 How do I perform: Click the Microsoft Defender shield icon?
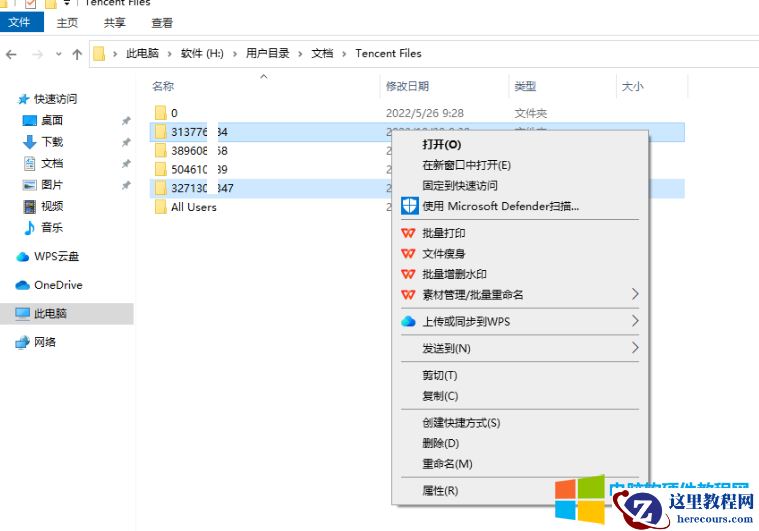pos(410,206)
